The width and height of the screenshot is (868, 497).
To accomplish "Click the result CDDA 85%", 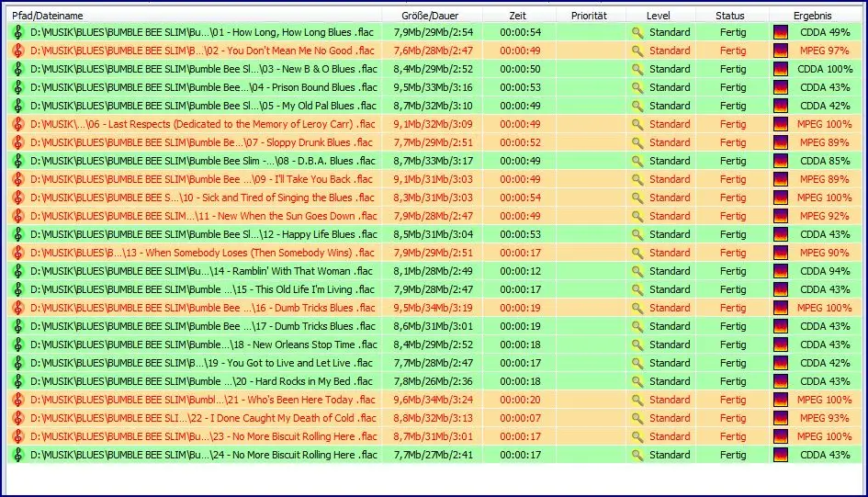I will (x=825, y=161).
